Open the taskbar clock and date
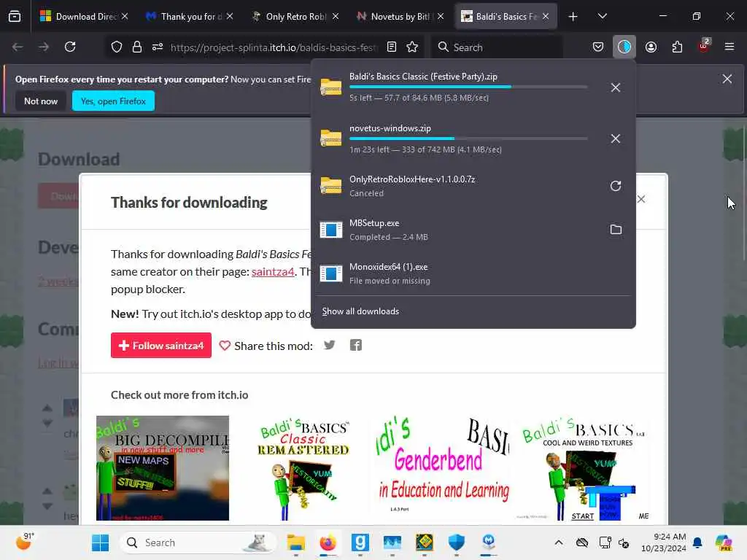The width and height of the screenshot is (747, 560). pyautogui.click(x=664, y=542)
